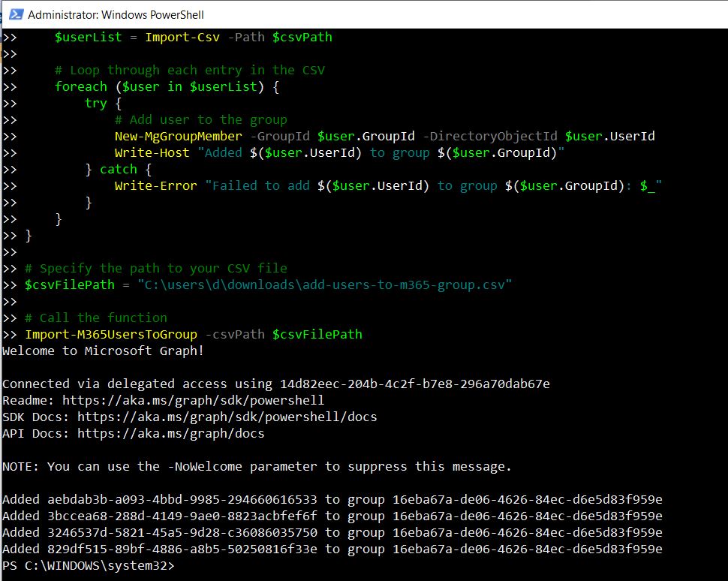Click the try keyword

(x=95, y=103)
